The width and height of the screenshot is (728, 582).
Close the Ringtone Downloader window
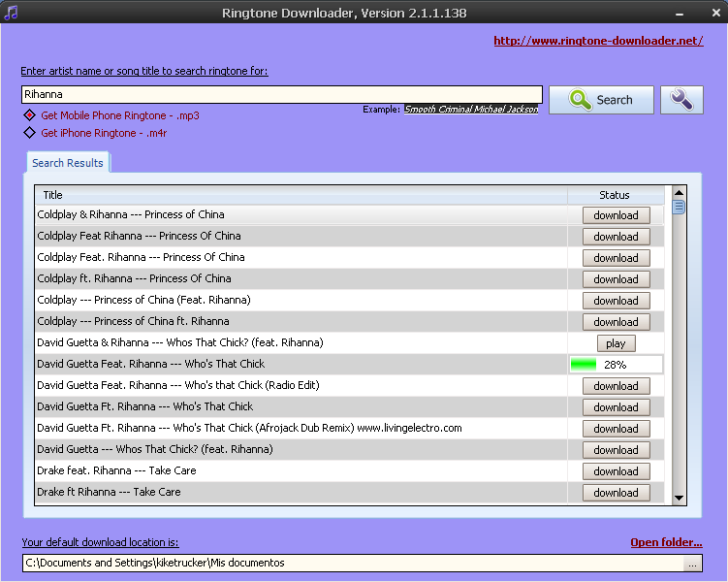pyautogui.click(x=716, y=13)
